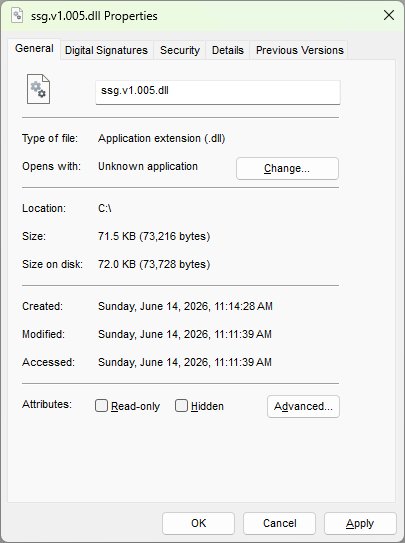Click the 'Attributes:' label
Image resolution: width=405 pixels, height=543 pixels.
click(x=47, y=404)
